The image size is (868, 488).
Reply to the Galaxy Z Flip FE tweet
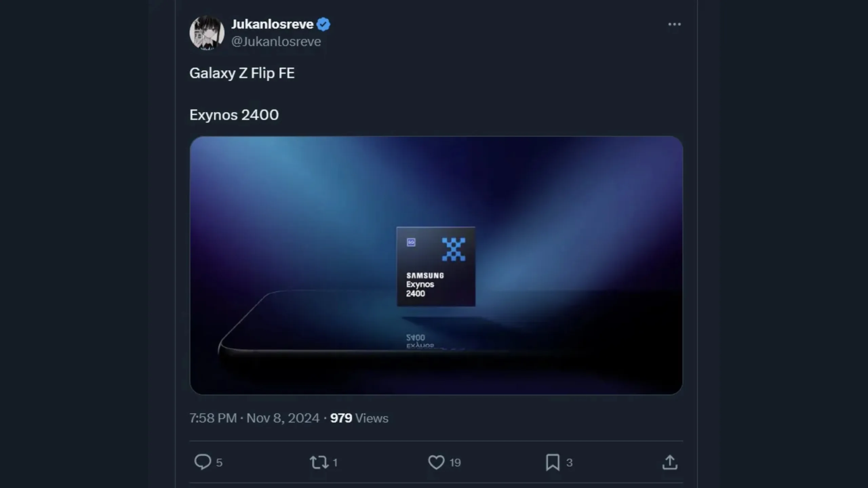point(203,462)
